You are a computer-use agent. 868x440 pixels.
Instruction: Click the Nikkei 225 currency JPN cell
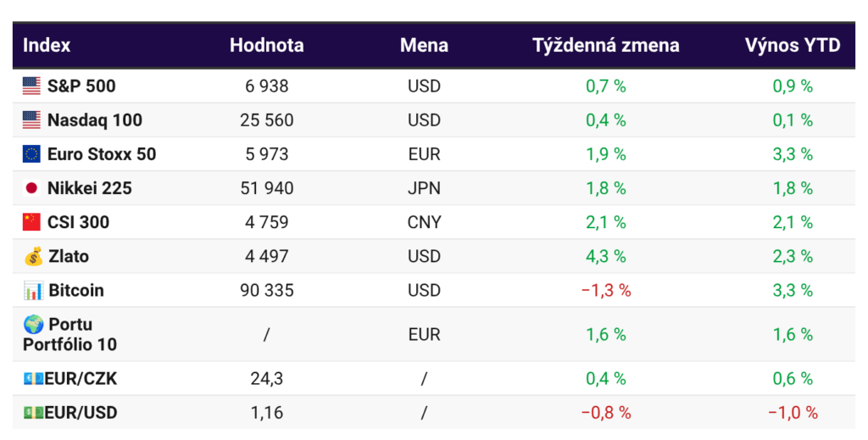coord(424,188)
